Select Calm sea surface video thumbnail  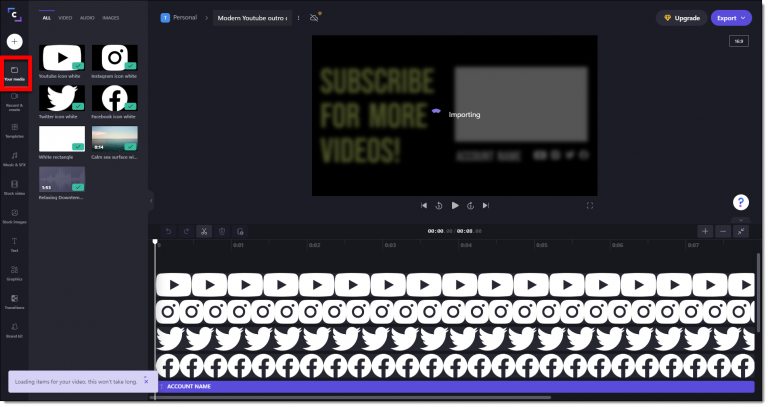115,139
